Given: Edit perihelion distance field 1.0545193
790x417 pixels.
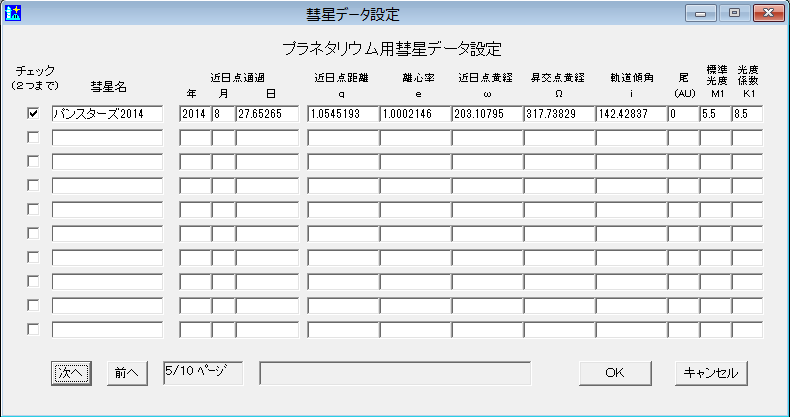Looking at the screenshot, I should point(341,114).
